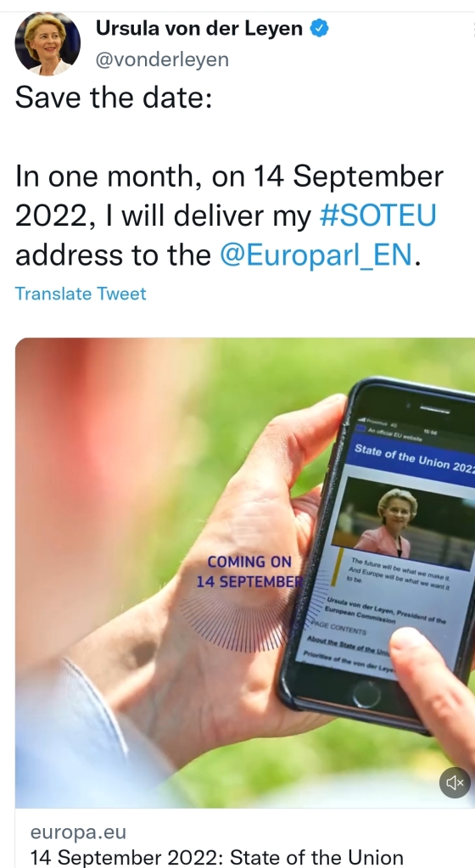Visit the @Europarl_EN mention
The width and height of the screenshot is (475, 868).
pos(316,255)
